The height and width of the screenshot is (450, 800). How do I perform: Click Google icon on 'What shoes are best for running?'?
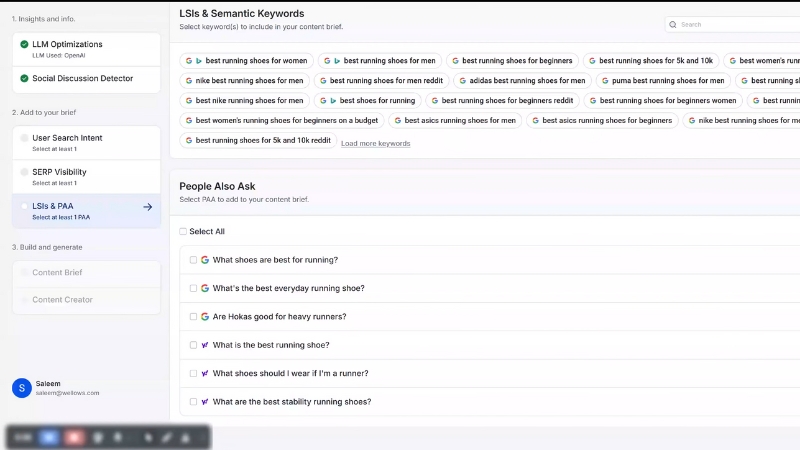click(x=205, y=260)
